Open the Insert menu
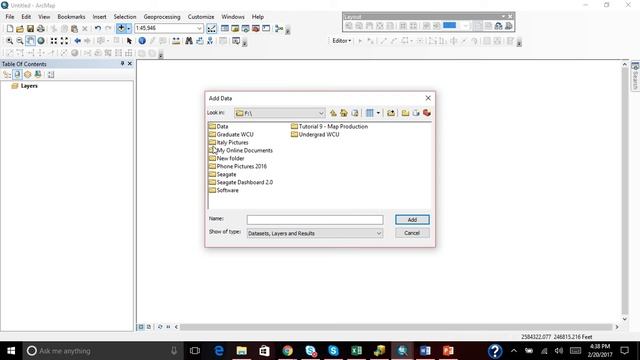Image resolution: width=640 pixels, height=360 pixels. (99, 17)
